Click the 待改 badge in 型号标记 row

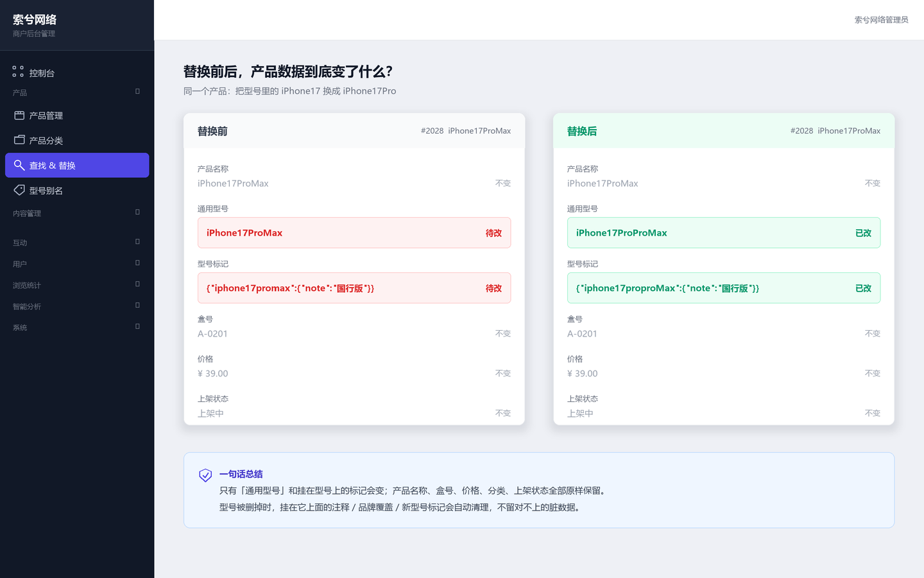pyautogui.click(x=493, y=288)
